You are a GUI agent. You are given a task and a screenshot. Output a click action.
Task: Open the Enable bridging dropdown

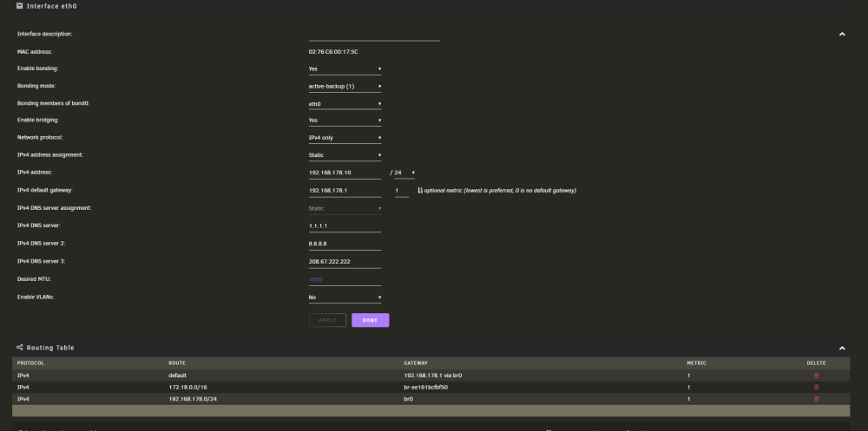(345, 120)
